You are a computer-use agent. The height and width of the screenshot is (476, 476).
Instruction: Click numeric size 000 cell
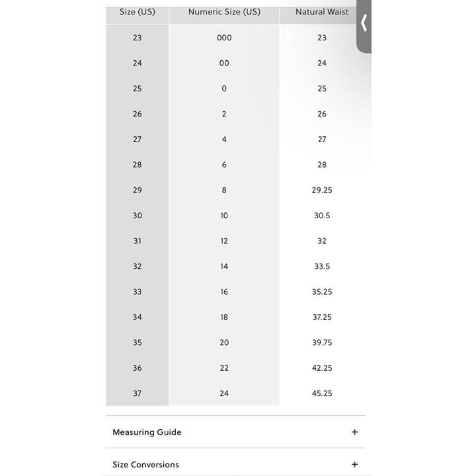224,38
